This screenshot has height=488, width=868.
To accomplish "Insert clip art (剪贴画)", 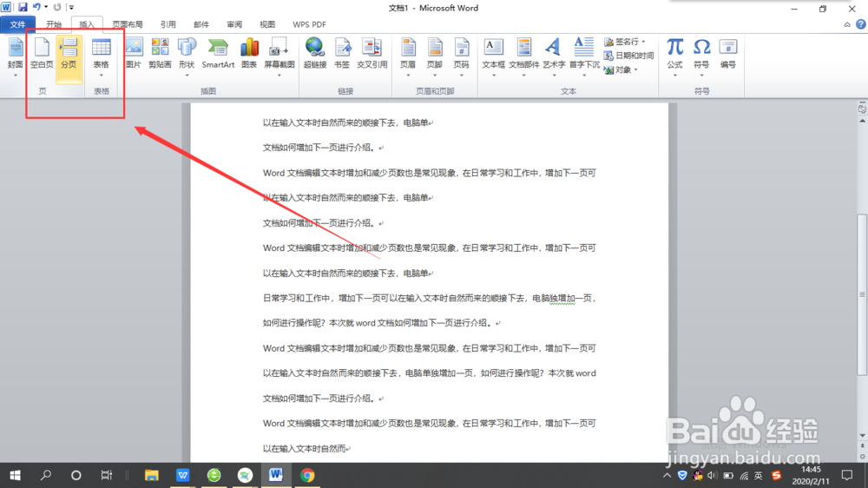I will point(160,54).
